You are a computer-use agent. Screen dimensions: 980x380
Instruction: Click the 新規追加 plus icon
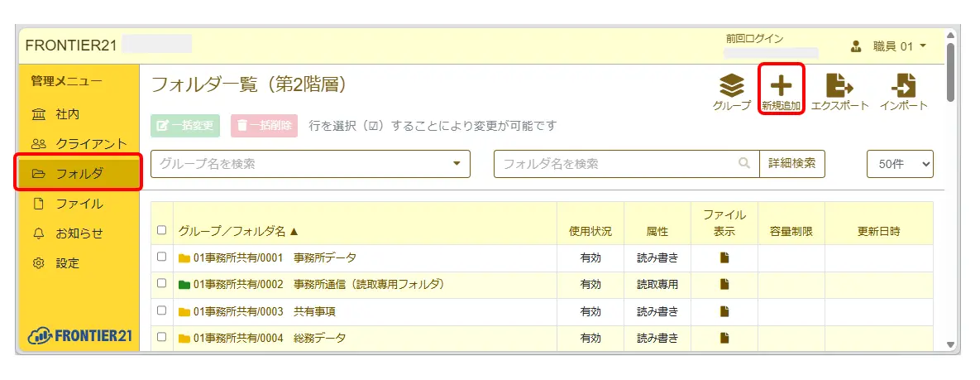(x=781, y=85)
